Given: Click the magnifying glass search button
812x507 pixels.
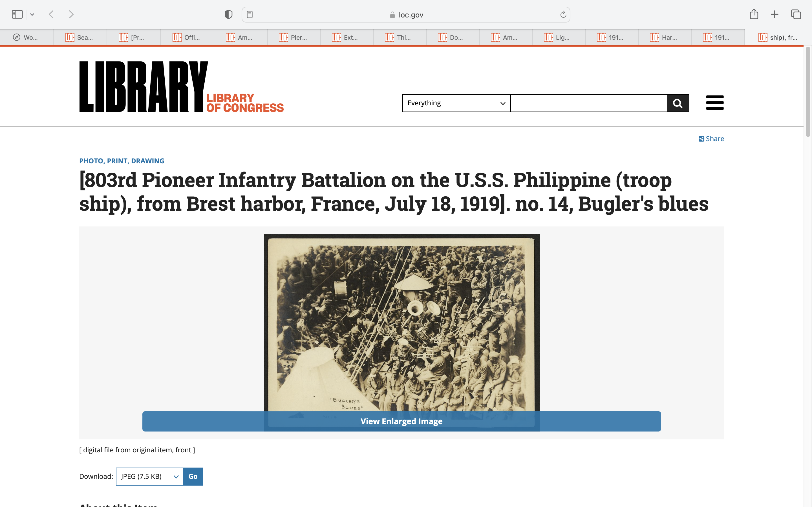Looking at the screenshot, I should (678, 103).
